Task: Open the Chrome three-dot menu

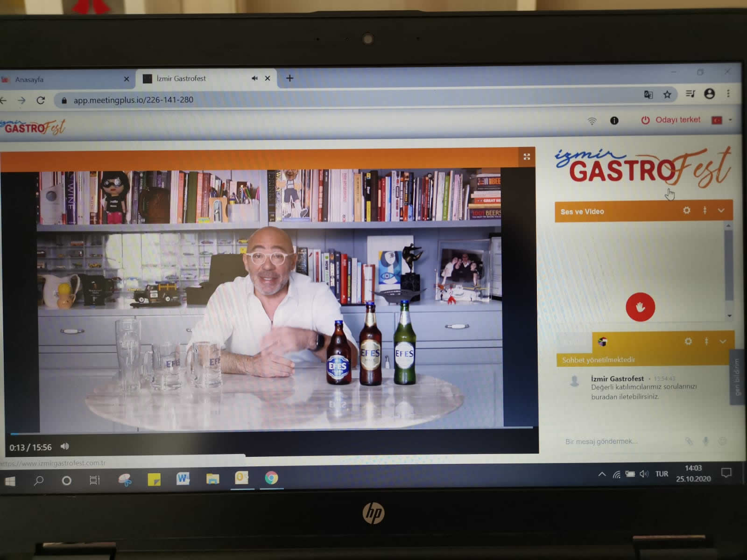Action: click(728, 94)
